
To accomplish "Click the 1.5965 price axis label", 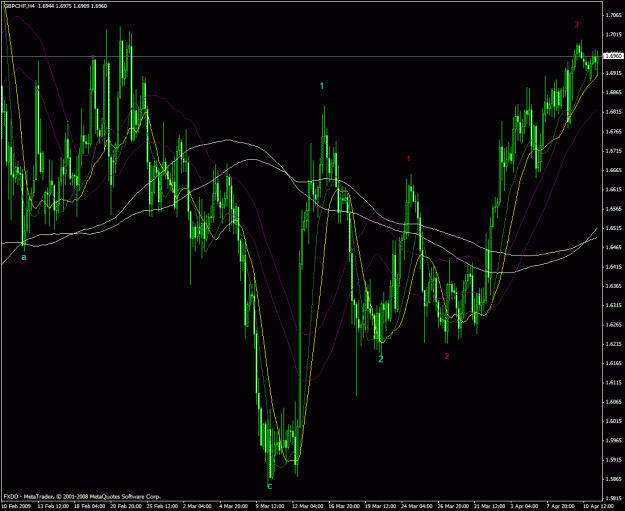I will [x=613, y=440].
